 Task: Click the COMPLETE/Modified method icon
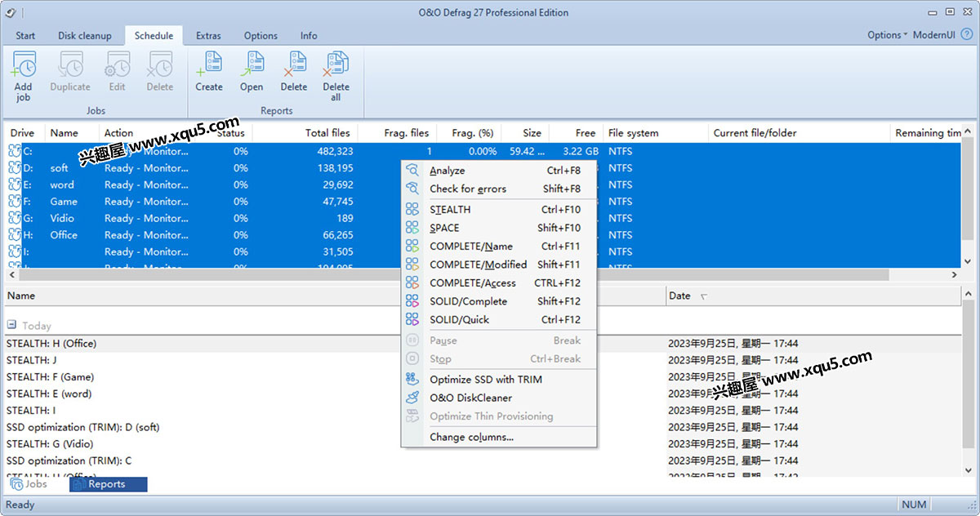[x=412, y=265]
